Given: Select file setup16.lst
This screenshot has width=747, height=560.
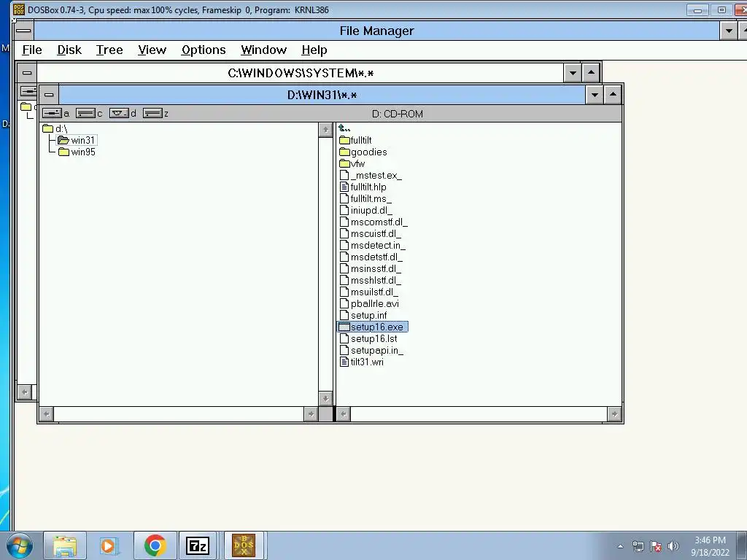Looking at the screenshot, I should coord(368,338).
